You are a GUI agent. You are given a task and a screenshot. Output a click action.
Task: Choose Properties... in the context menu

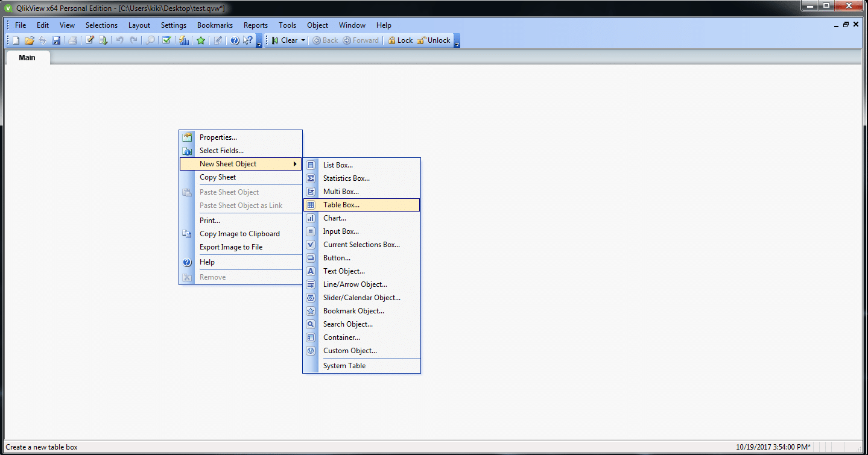241,137
